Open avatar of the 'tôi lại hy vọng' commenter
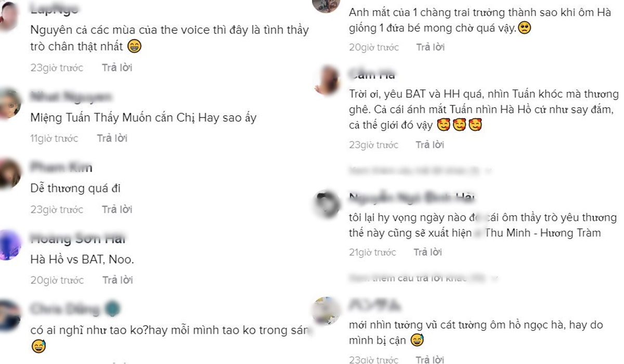The height and width of the screenshot is (364, 624). point(328,204)
